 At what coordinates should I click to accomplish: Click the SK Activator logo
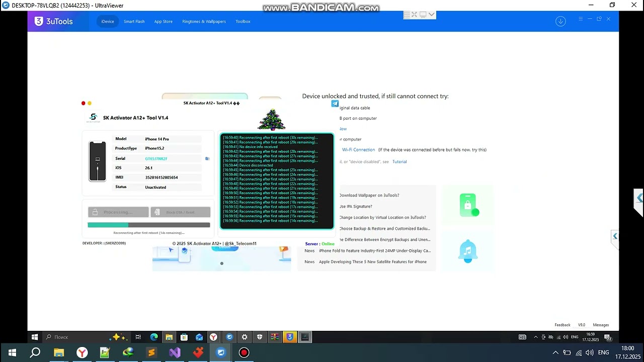pos(93,118)
